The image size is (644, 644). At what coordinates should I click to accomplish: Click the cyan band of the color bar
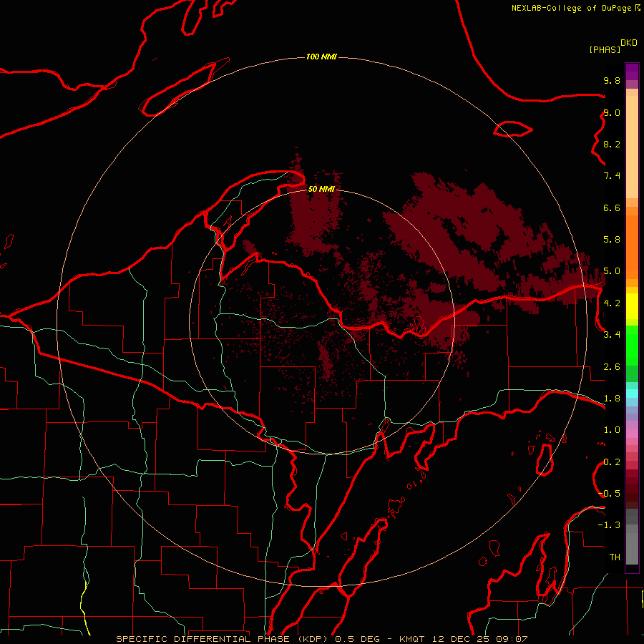pos(632,394)
